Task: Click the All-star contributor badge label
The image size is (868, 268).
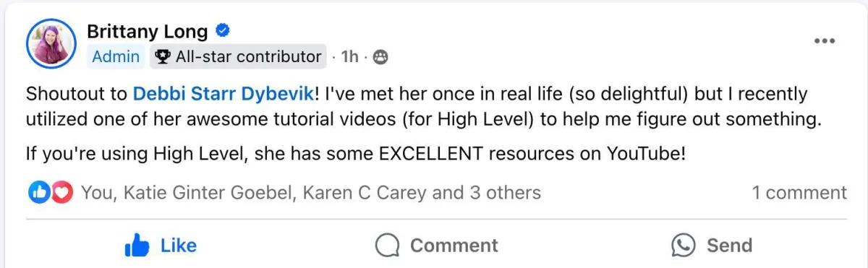Action: tap(248, 56)
